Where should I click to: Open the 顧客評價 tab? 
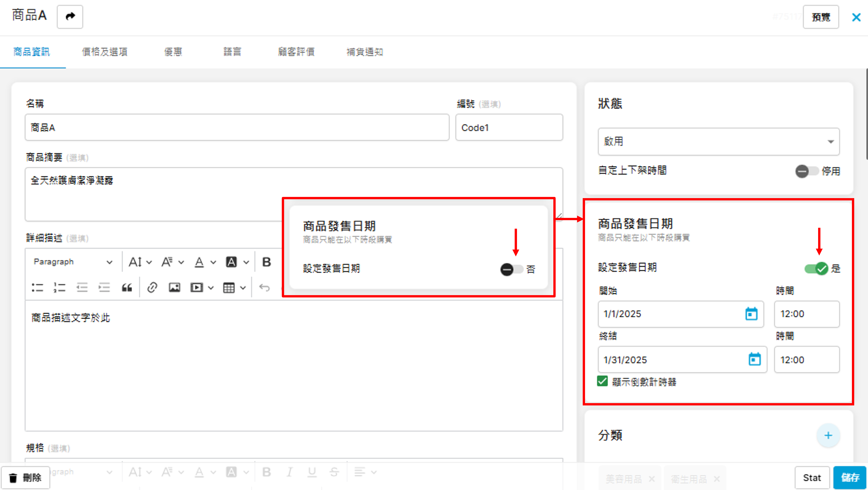(x=296, y=52)
